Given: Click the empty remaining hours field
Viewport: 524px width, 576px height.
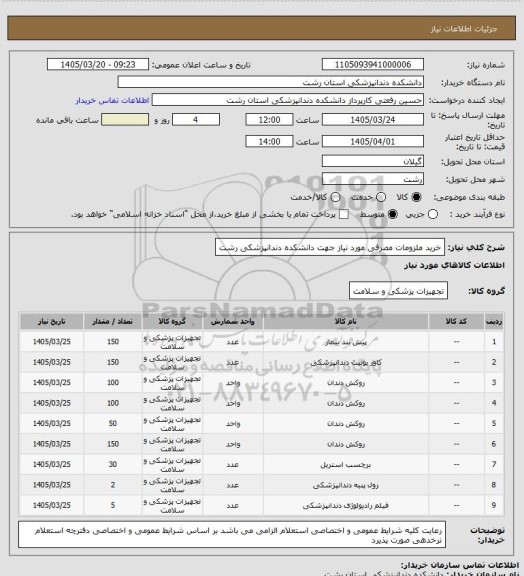Looking at the screenshot, I should 125,120.
